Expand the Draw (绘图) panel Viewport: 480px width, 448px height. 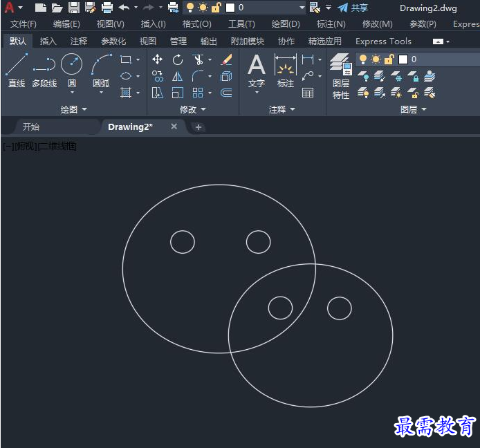coord(74,109)
